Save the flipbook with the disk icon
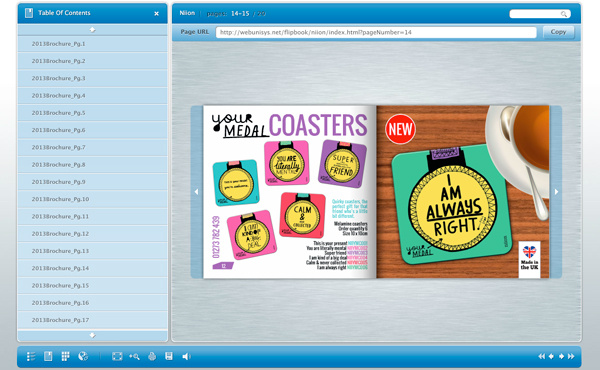600x370 pixels. tap(169, 356)
